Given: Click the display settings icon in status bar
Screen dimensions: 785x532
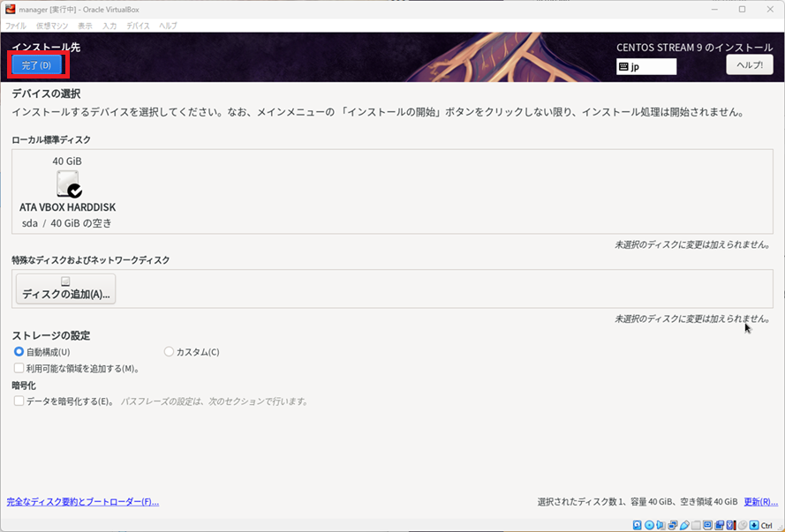Looking at the screenshot, I should tap(707, 525).
